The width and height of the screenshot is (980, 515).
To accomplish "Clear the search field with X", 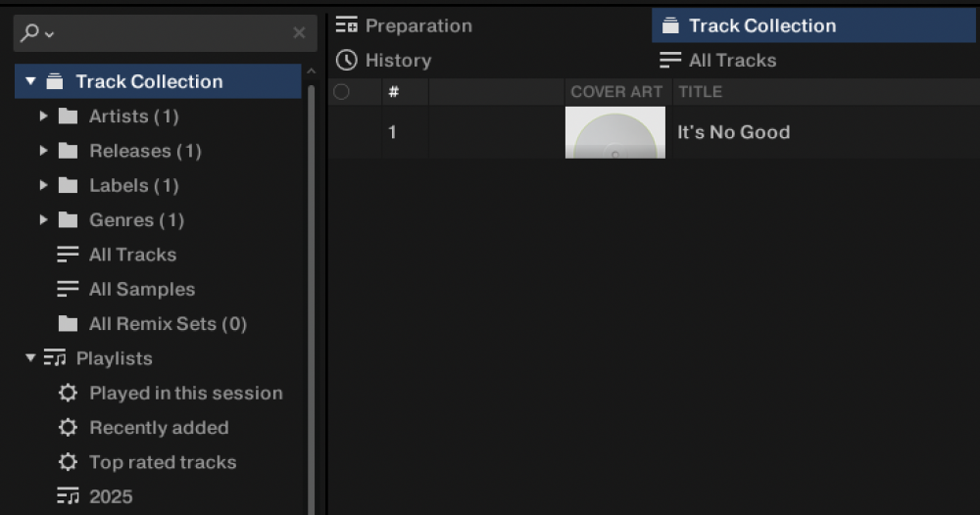I will click(x=299, y=33).
